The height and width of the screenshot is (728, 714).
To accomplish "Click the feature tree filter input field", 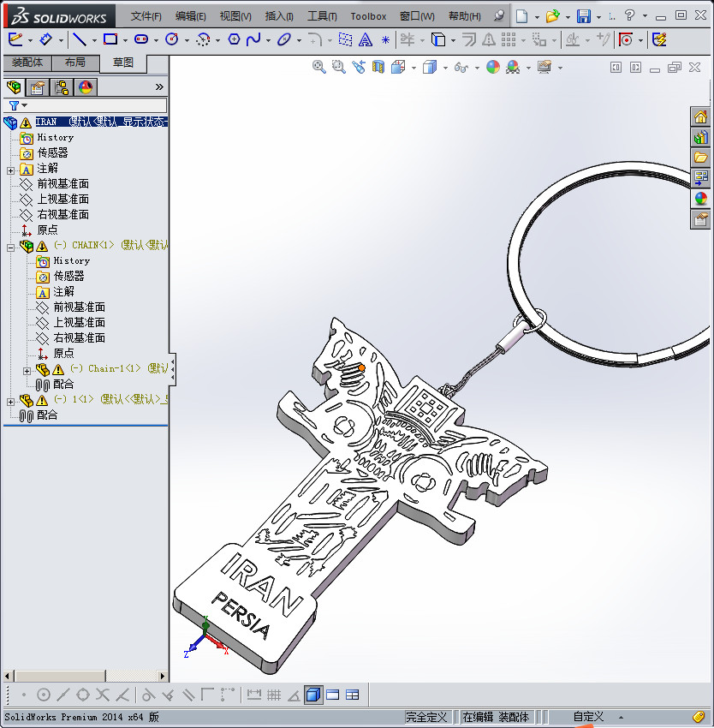I will click(85, 105).
